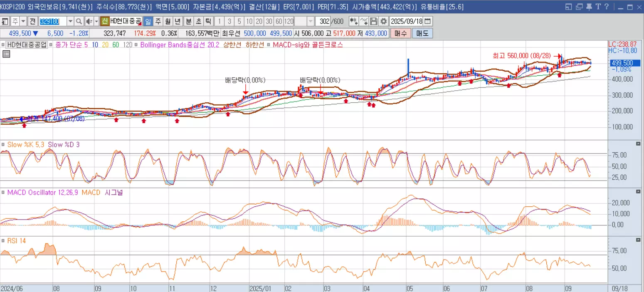644x292 pixels.
Task: Click the 상한선 upper band legend
Action: coord(232,45)
